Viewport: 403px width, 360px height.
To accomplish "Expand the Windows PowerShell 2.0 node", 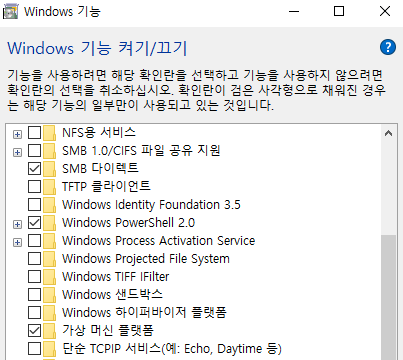I will click(x=17, y=224).
